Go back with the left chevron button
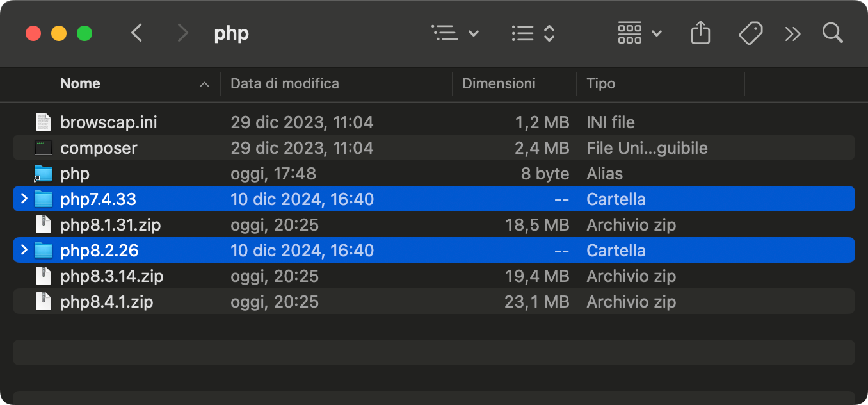The width and height of the screenshot is (868, 405). (136, 33)
